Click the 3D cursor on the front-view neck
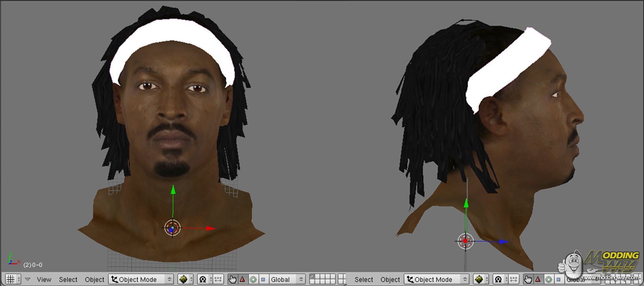644x286 pixels. 172,228
